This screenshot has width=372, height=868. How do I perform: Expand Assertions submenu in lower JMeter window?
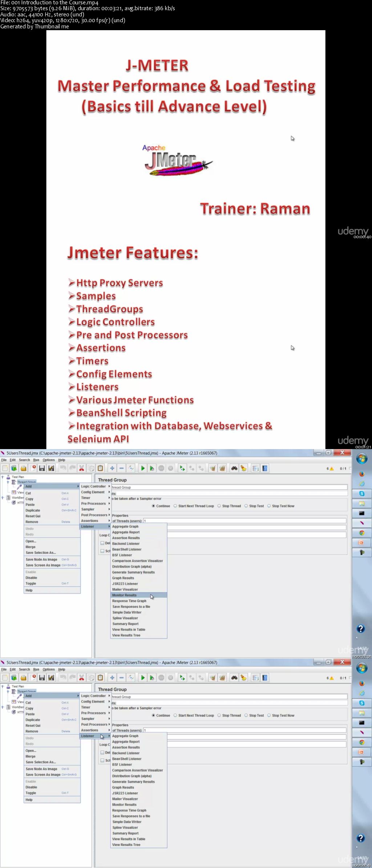tap(95, 730)
